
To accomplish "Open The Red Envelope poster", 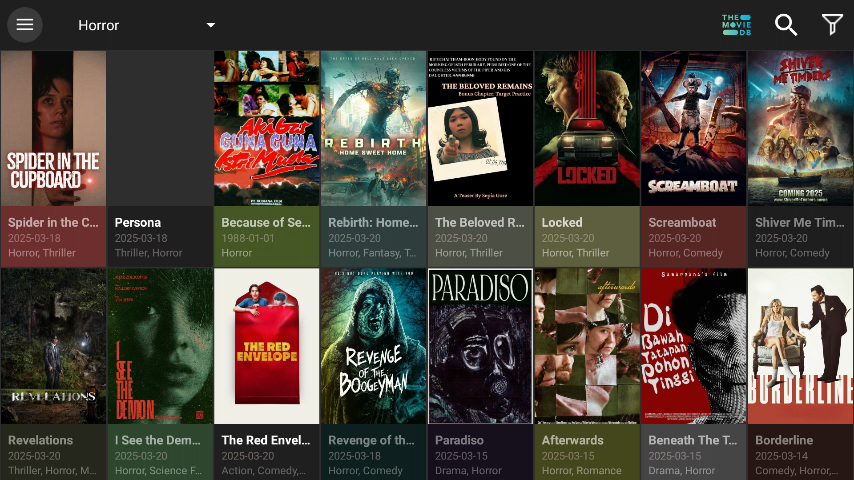I will [x=266, y=346].
